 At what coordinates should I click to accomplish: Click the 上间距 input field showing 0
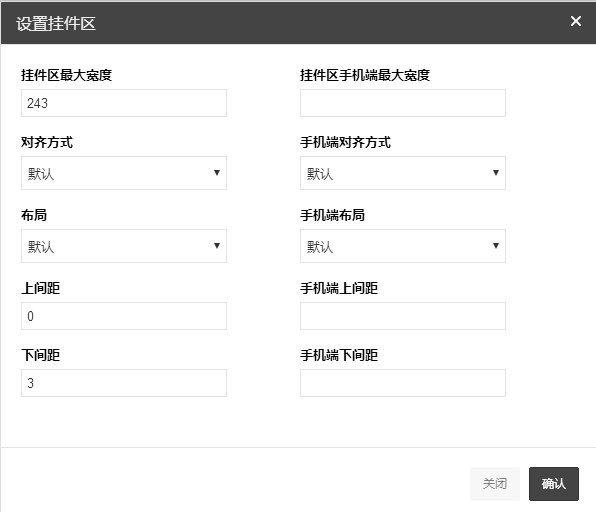click(124, 316)
